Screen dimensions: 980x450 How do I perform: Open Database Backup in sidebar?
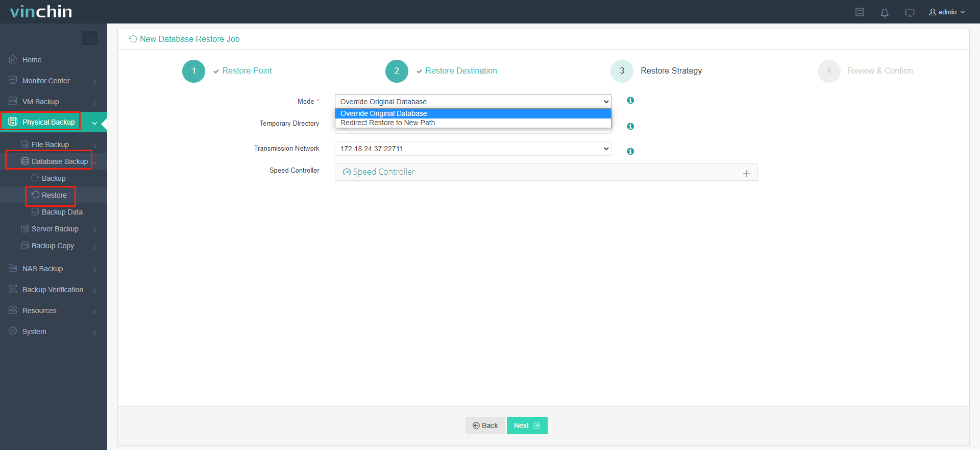point(54,161)
